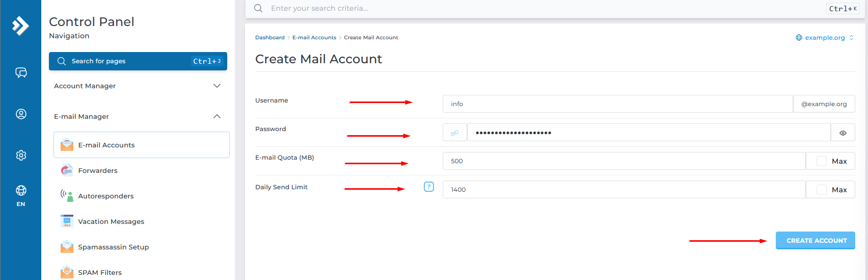
Task: Click the Search for pages box
Action: (x=138, y=61)
